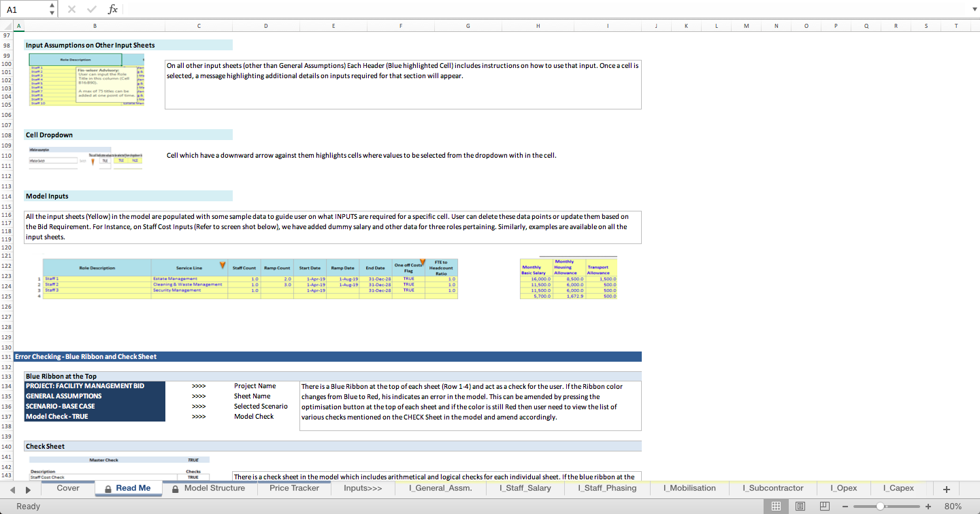
Task: Switch to Normal view icon
Action: point(776,506)
